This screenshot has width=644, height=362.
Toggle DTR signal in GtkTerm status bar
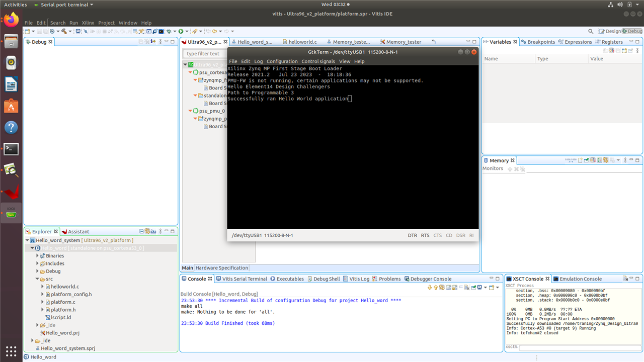pyautogui.click(x=413, y=235)
